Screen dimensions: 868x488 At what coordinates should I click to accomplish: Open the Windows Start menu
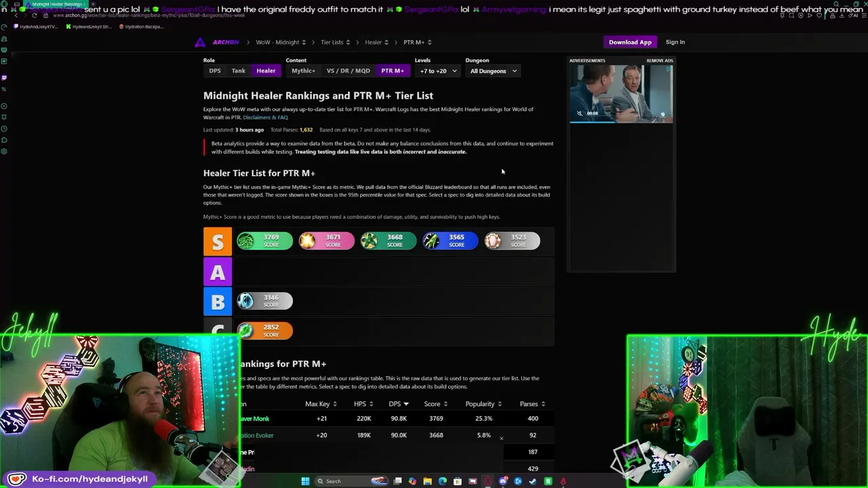305,481
